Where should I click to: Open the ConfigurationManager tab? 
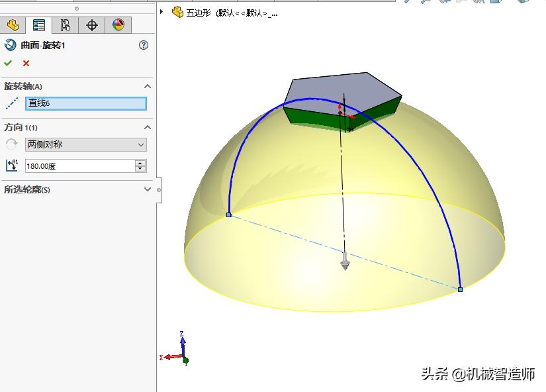[64, 24]
